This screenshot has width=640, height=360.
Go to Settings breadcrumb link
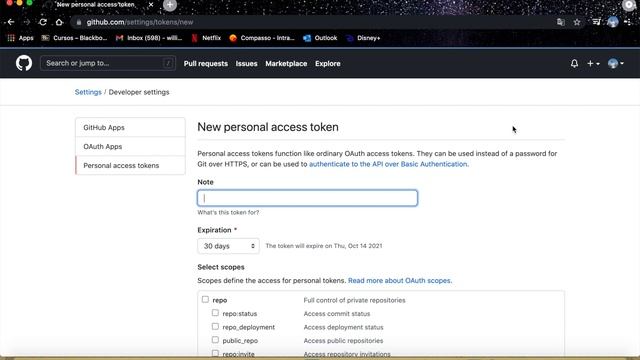click(x=88, y=92)
